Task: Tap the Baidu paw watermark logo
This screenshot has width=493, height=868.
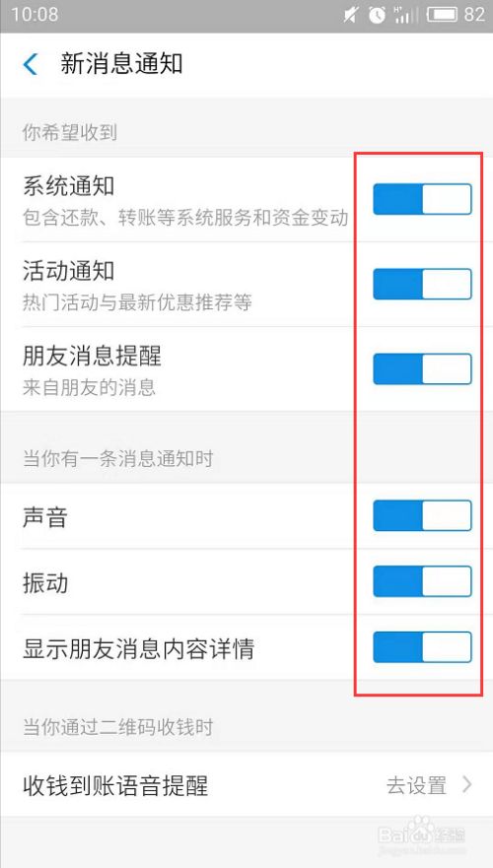Action: point(421,829)
